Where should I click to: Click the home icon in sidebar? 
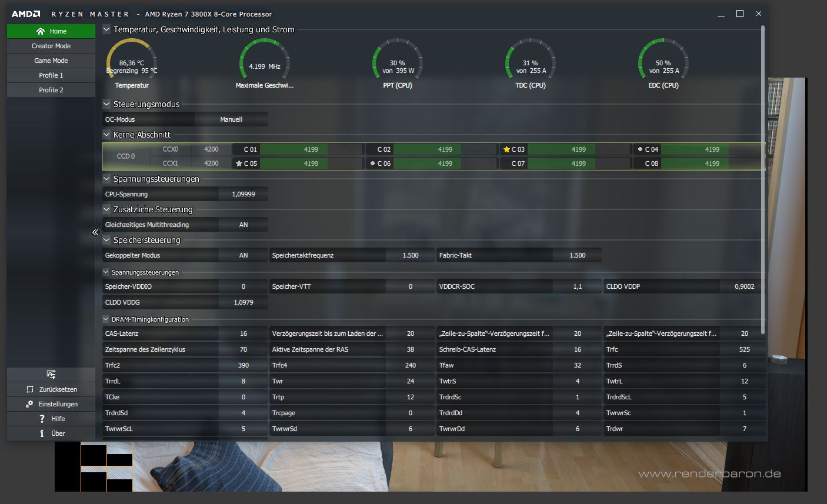(x=40, y=31)
